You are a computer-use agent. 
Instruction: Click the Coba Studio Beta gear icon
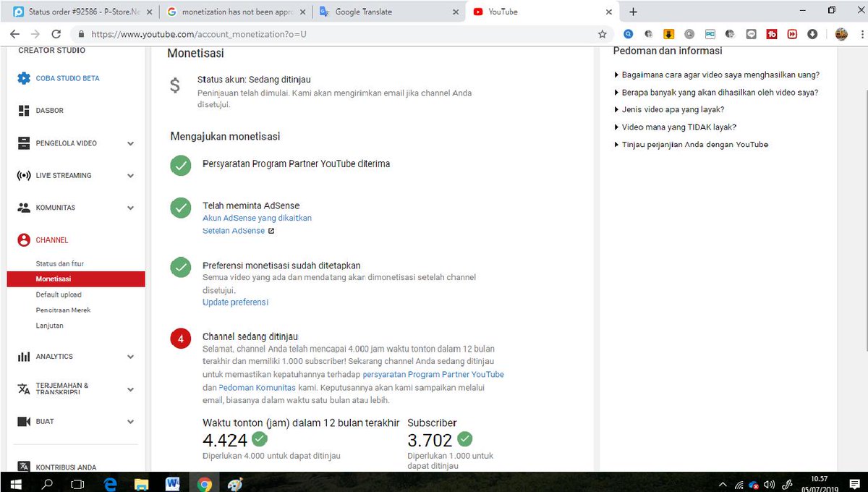click(x=24, y=78)
